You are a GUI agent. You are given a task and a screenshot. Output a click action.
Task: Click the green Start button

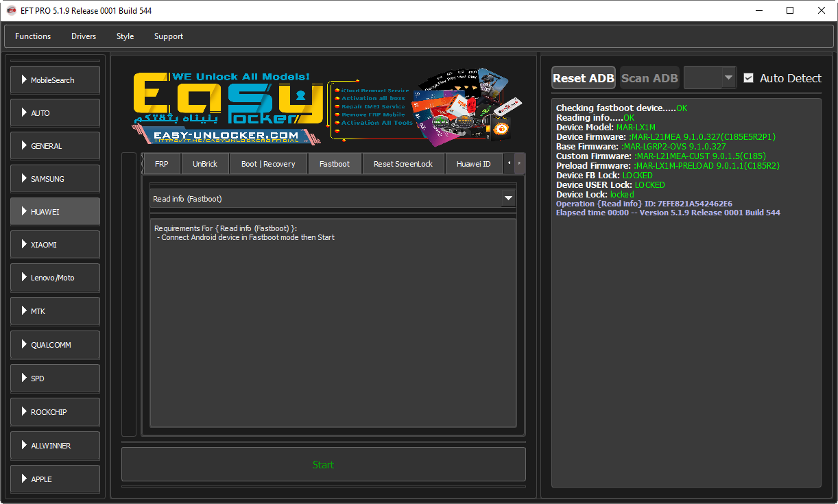point(323,465)
